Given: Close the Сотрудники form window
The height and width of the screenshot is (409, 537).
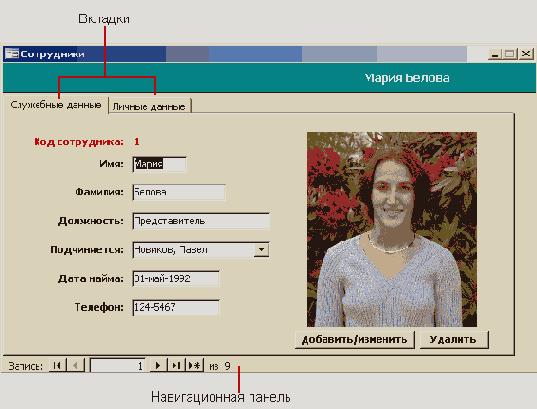Looking at the screenshot, I should 526,54.
